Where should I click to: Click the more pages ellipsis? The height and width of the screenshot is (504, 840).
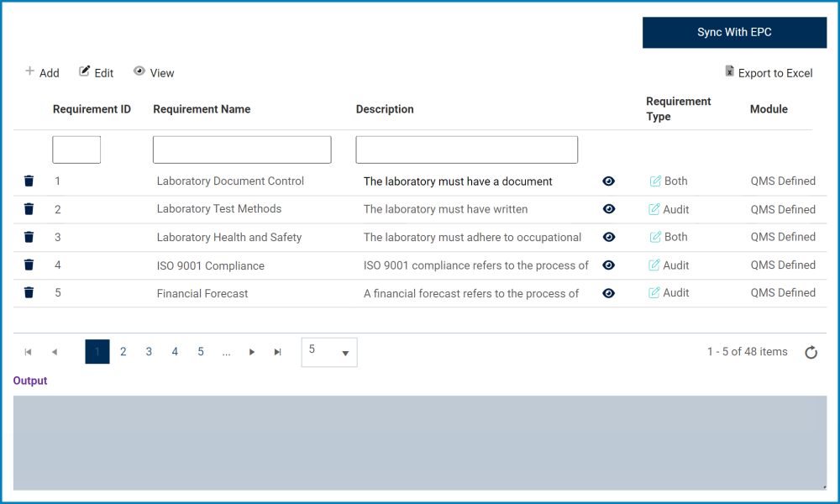[226, 352]
